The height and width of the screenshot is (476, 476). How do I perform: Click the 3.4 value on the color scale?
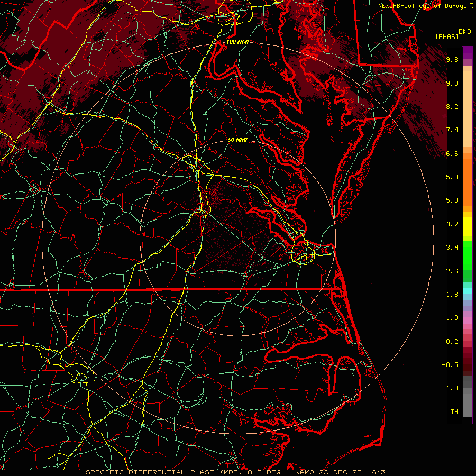(452, 248)
